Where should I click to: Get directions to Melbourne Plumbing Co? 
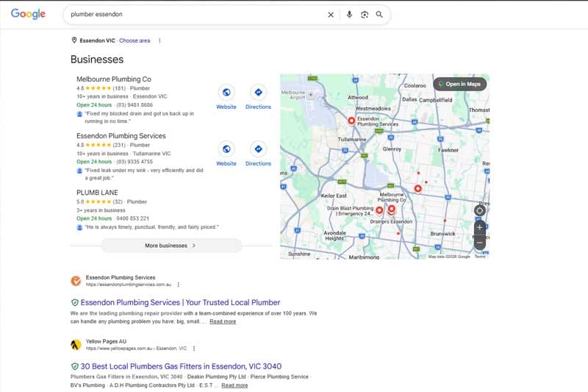point(259,92)
